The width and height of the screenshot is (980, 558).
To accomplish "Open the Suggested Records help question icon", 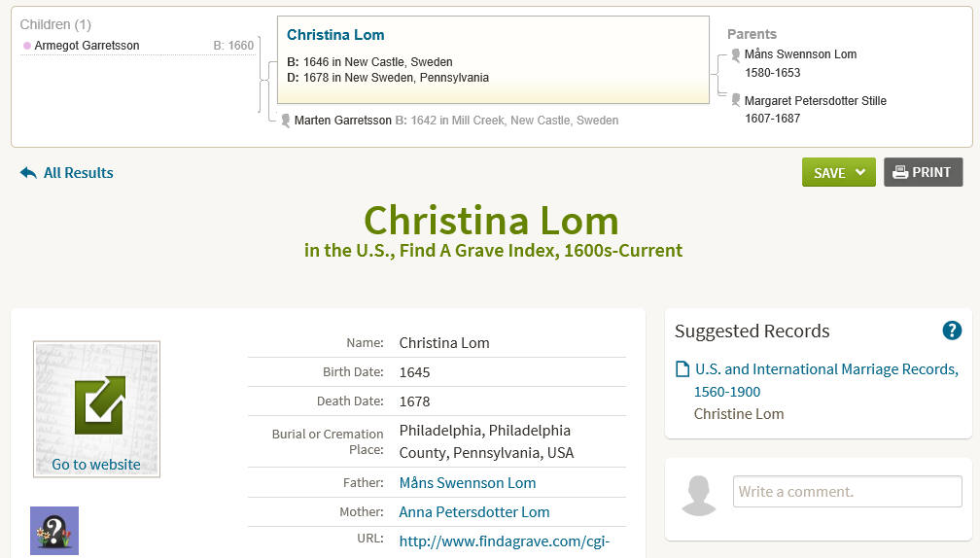I will click(x=952, y=331).
